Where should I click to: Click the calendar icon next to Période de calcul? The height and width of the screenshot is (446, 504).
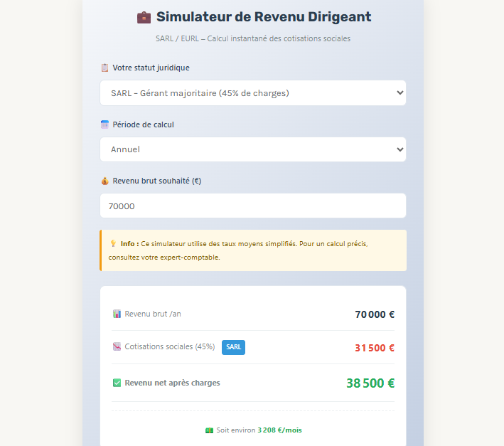tap(104, 124)
